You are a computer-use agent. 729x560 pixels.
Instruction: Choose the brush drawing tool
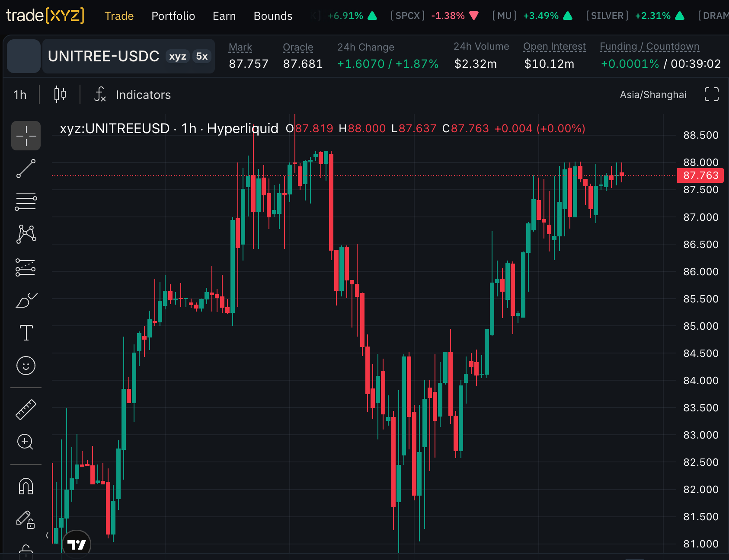(26, 300)
